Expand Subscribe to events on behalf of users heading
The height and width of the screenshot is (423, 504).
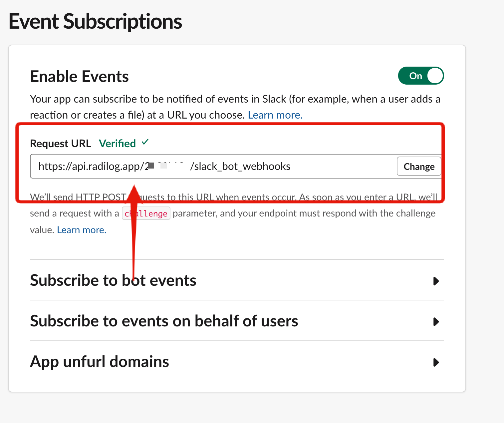[164, 321]
